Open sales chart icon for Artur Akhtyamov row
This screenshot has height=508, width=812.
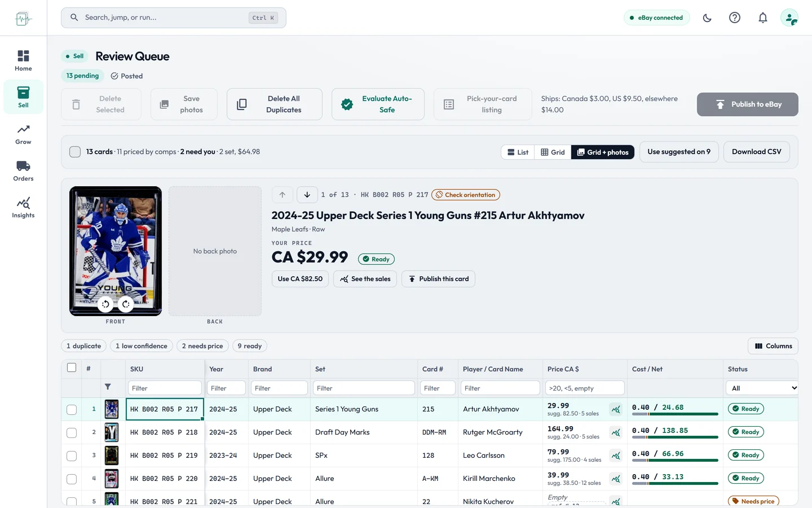616,409
